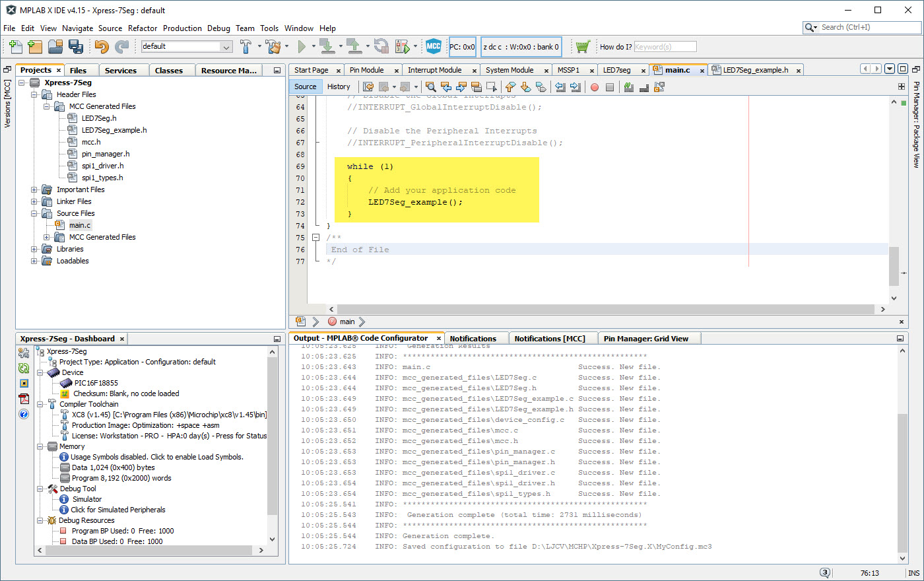Expand the Linker Files tree node
The image size is (924, 581).
point(34,201)
